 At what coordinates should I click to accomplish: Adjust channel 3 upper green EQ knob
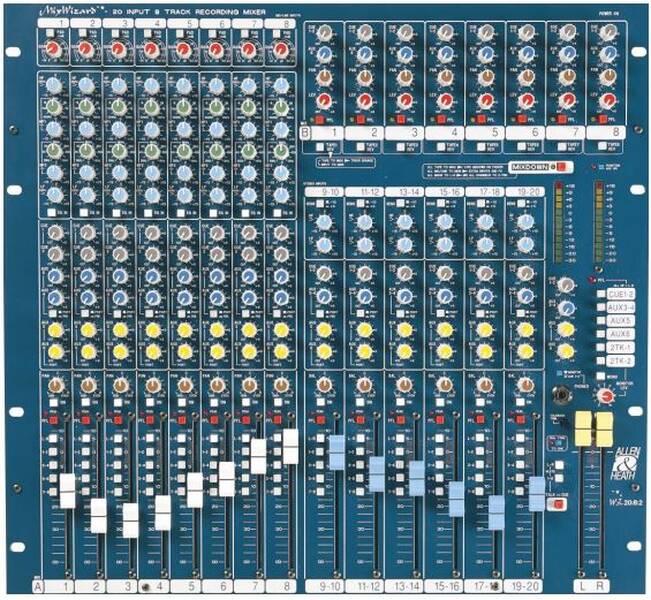click(x=119, y=107)
